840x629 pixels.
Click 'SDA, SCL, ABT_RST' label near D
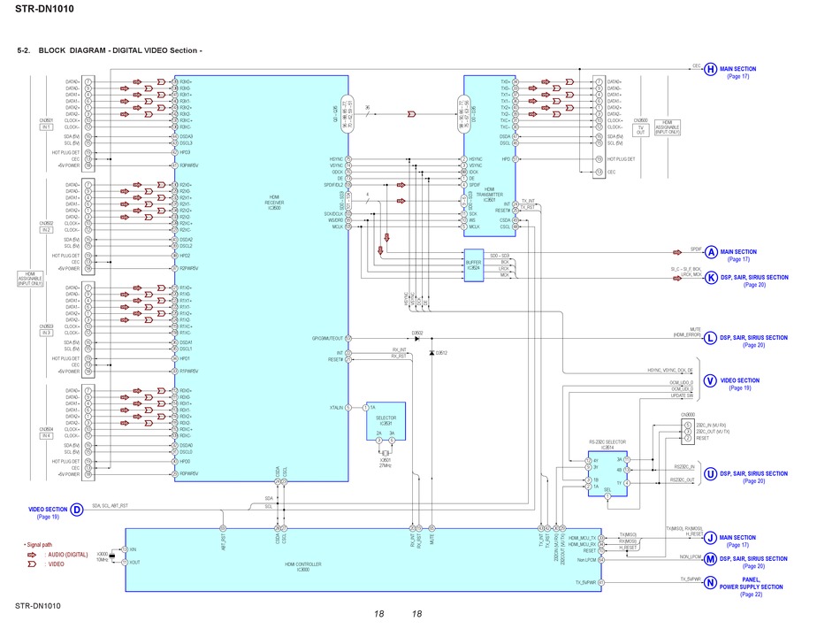click(x=110, y=506)
